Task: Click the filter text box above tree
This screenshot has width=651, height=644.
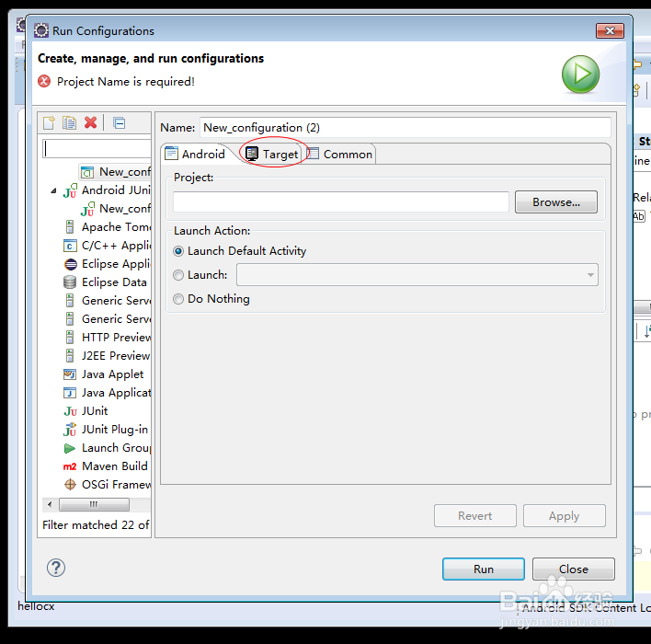Action: tap(97, 149)
